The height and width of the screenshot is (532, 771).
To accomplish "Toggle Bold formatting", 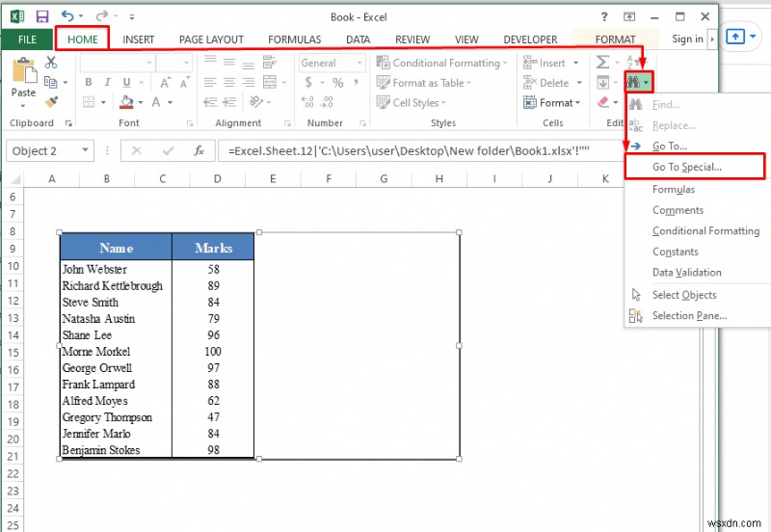I will [x=89, y=82].
